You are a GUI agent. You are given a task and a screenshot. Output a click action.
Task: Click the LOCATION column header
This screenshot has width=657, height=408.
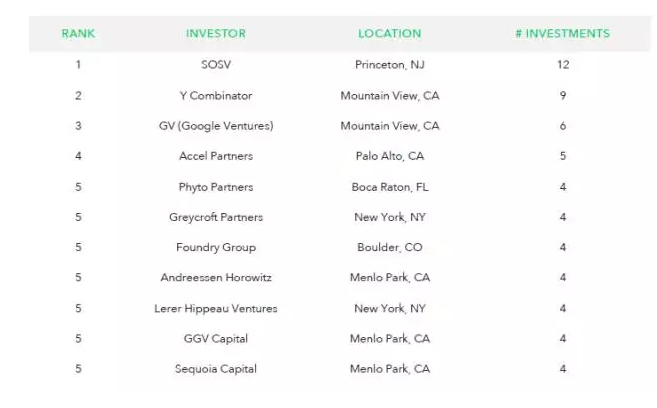390,34
